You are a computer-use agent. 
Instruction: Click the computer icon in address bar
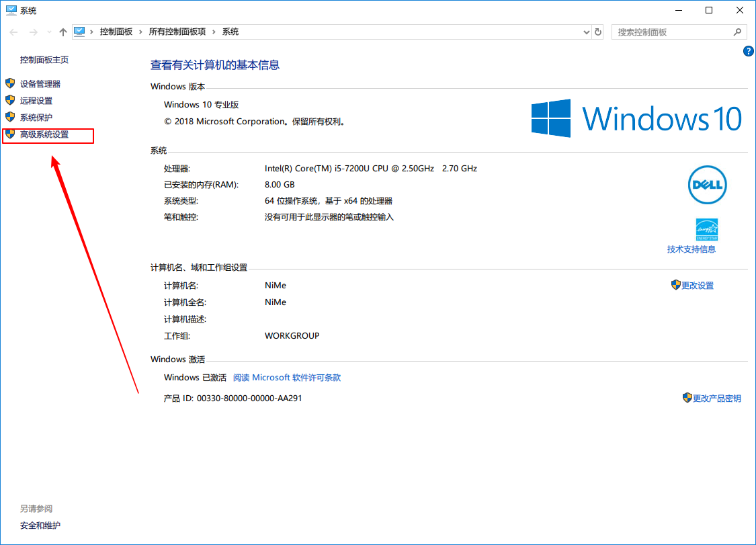pyautogui.click(x=80, y=32)
